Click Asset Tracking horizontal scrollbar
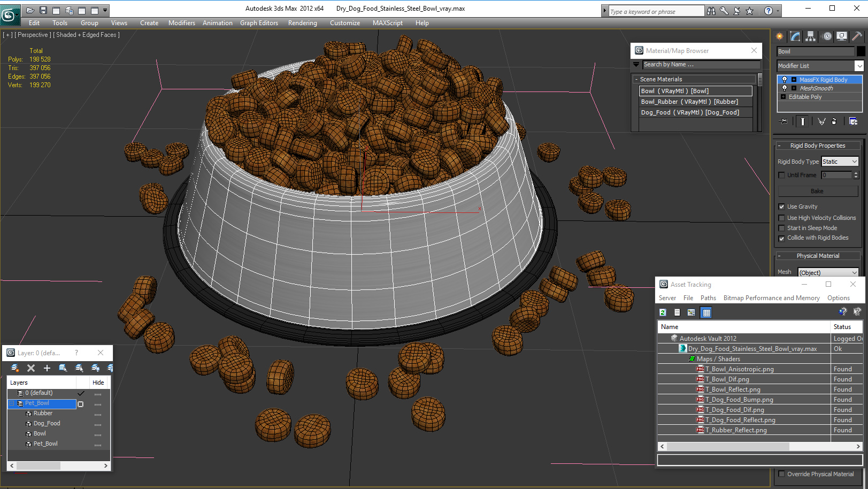 click(760, 446)
